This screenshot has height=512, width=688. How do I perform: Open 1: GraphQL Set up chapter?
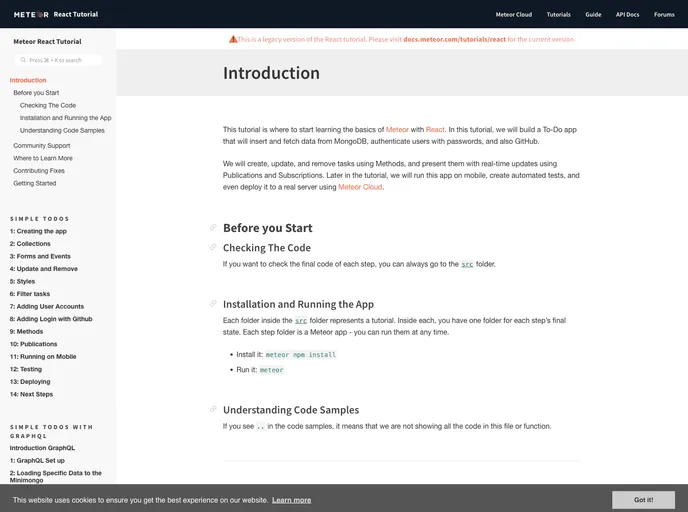pyautogui.click(x=37, y=461)
